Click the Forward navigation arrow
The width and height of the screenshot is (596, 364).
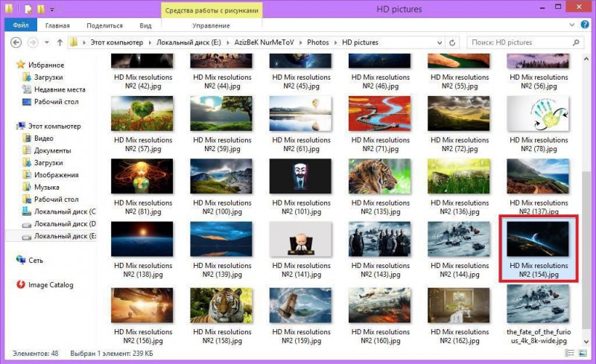tap(33, 42)
